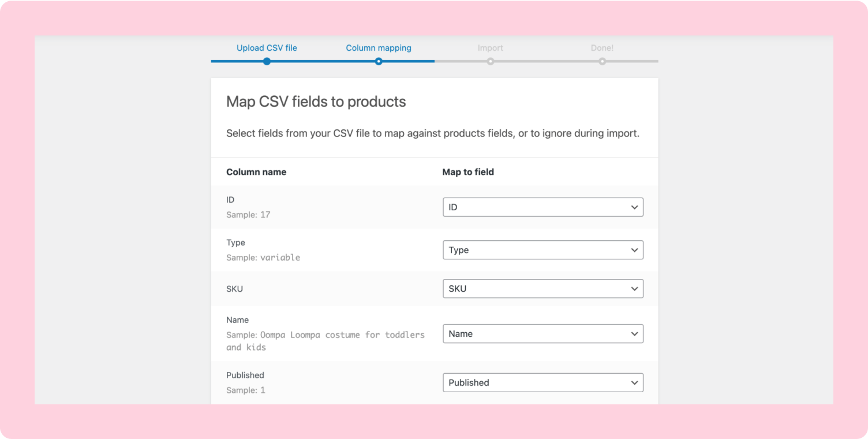Click the 'Select fields from your CSV' description
This screenshot has width=868, height=439.
click(433, 133)
